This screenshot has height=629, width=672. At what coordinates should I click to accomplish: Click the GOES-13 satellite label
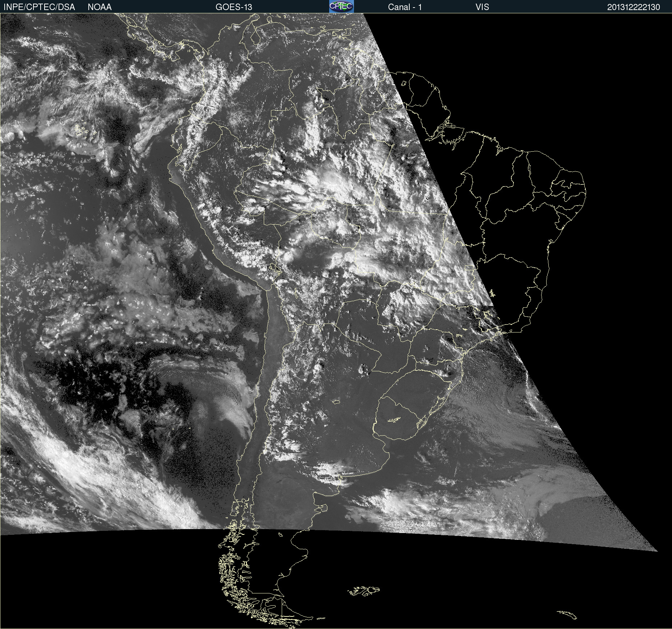[234, 7]
